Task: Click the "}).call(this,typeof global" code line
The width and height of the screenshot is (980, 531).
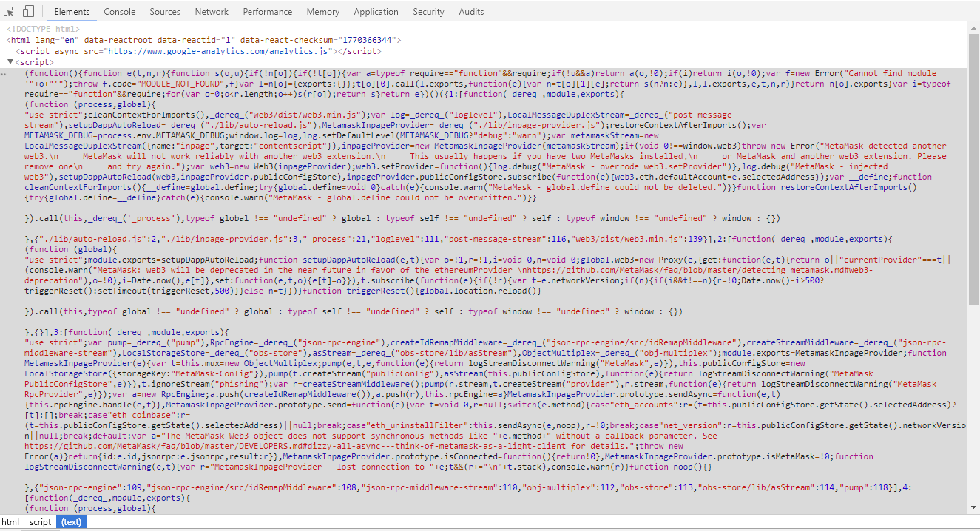Action: 354,311
